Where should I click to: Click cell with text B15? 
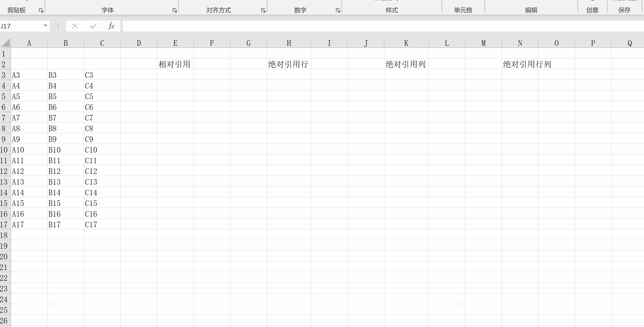66,203
